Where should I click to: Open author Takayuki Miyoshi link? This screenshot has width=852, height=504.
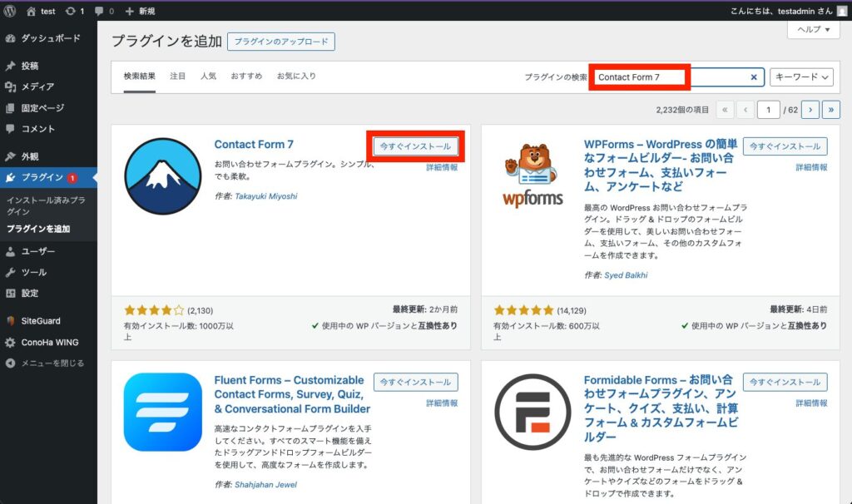click(265, 196)
